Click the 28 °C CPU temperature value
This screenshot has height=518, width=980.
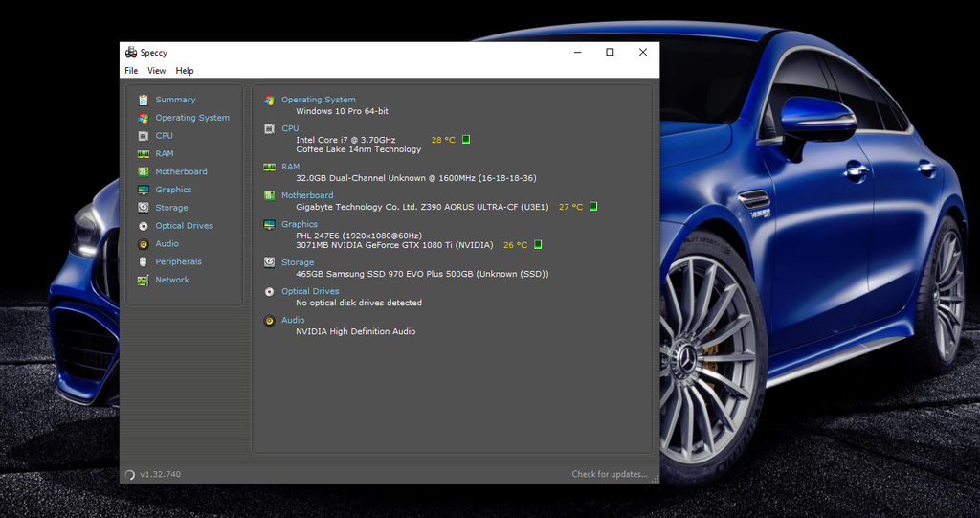point(443,140)
